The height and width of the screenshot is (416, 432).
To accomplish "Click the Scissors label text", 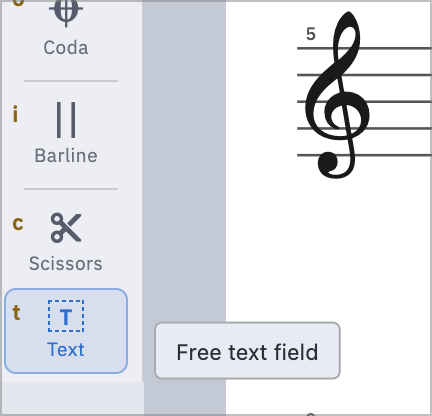I will [66, 264].
